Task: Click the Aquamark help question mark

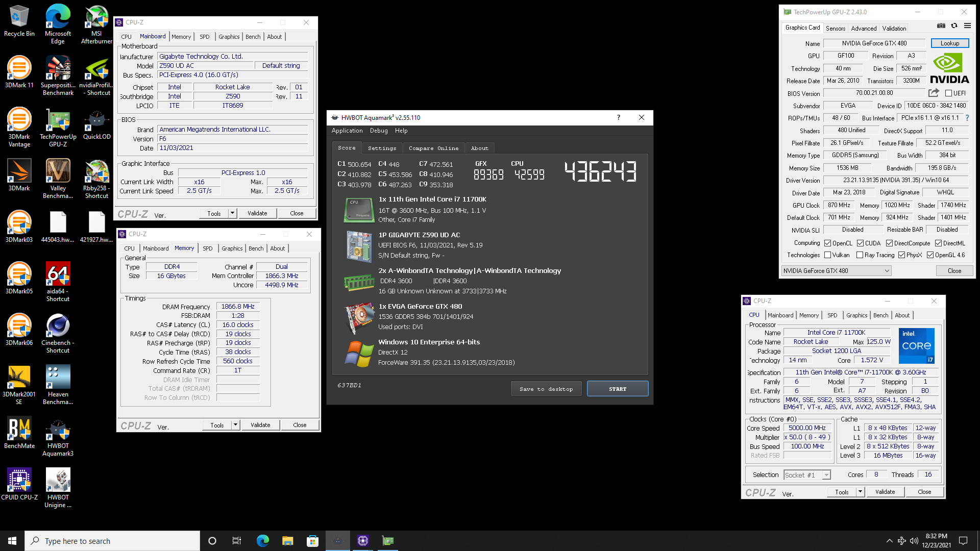Action: click(619, 117)
